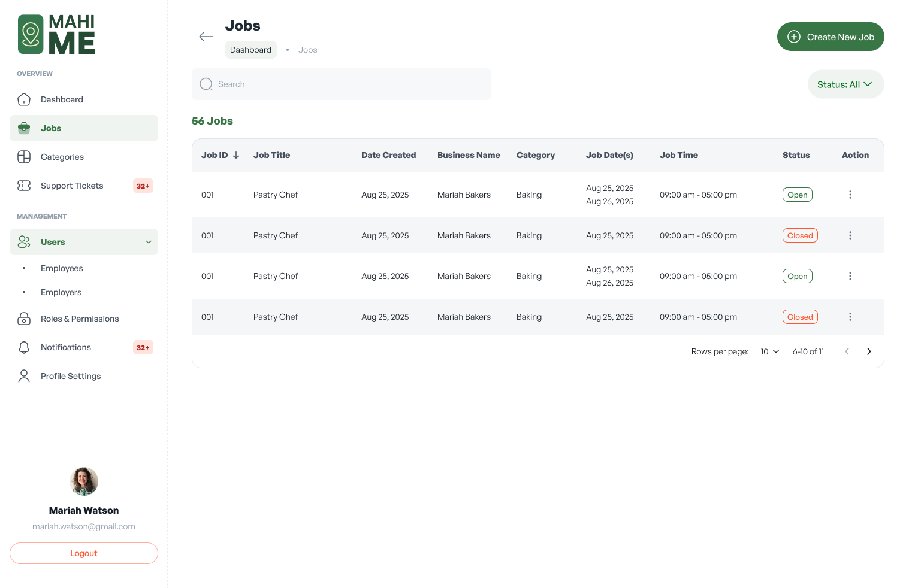This screenshot has height=588, width=906.
Task: Click the Support Tickets 32+ badge
Action: tap(143, 186)
